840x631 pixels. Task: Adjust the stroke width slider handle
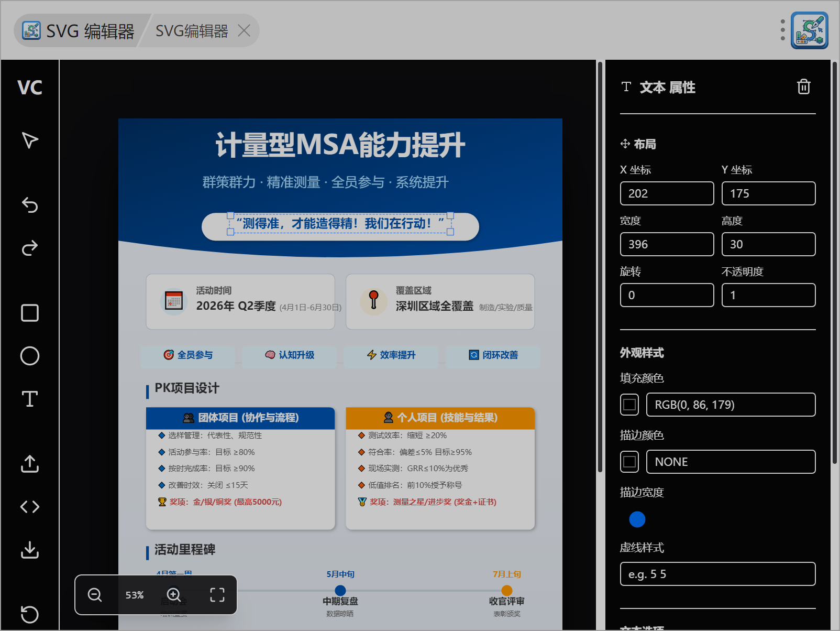637,519
